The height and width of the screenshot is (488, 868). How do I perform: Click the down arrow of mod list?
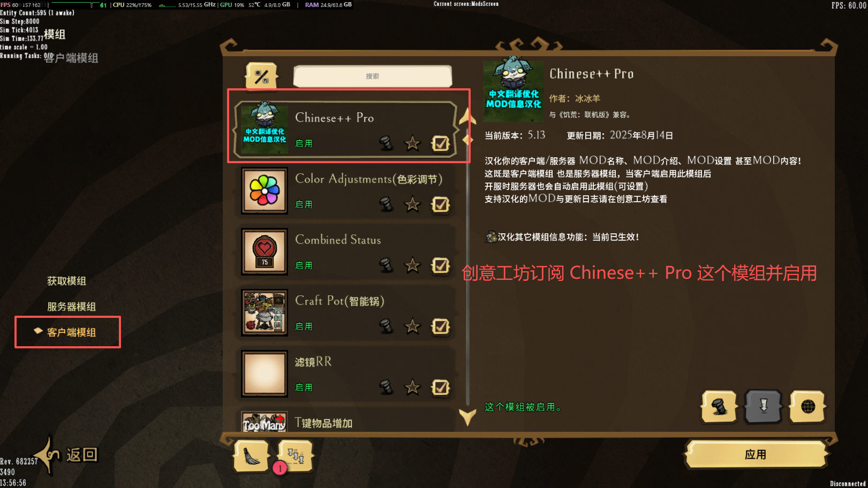click(x=467, y=417)
